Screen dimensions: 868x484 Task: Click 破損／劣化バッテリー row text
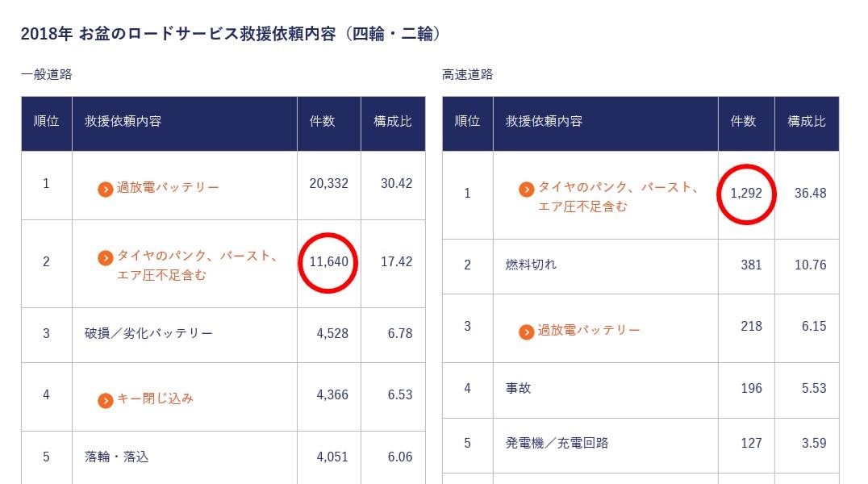tap(148, 333)
